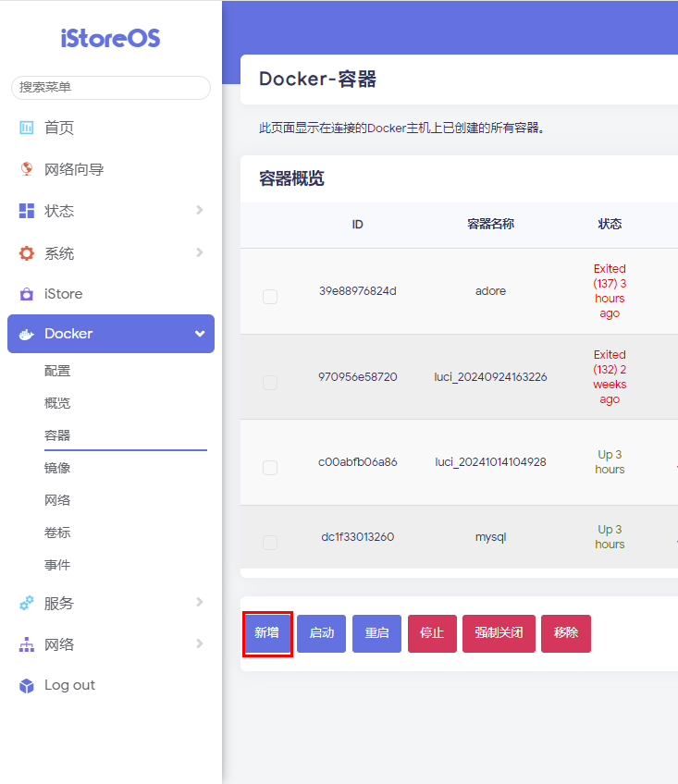Click the system gear icon
Viewport: 678px width, 784px height.
click(x=27, y=253)
